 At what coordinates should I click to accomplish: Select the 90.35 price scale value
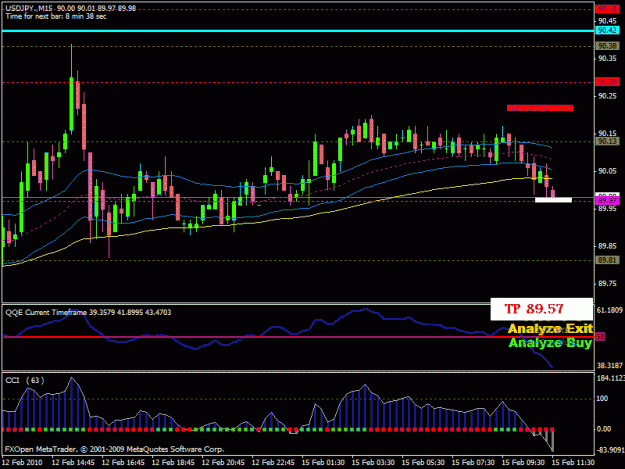[x=607, y=59]
